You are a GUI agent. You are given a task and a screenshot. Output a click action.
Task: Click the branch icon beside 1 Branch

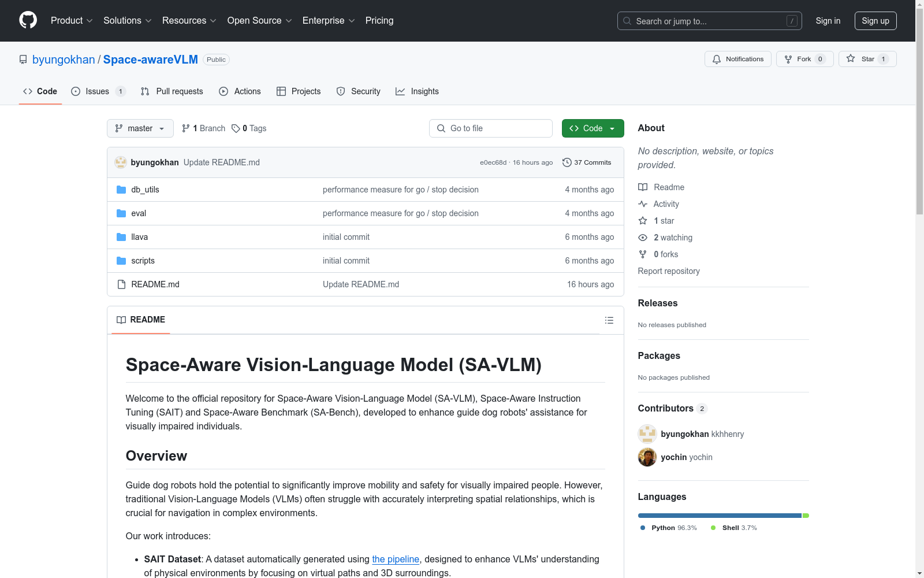click(186, 128)
